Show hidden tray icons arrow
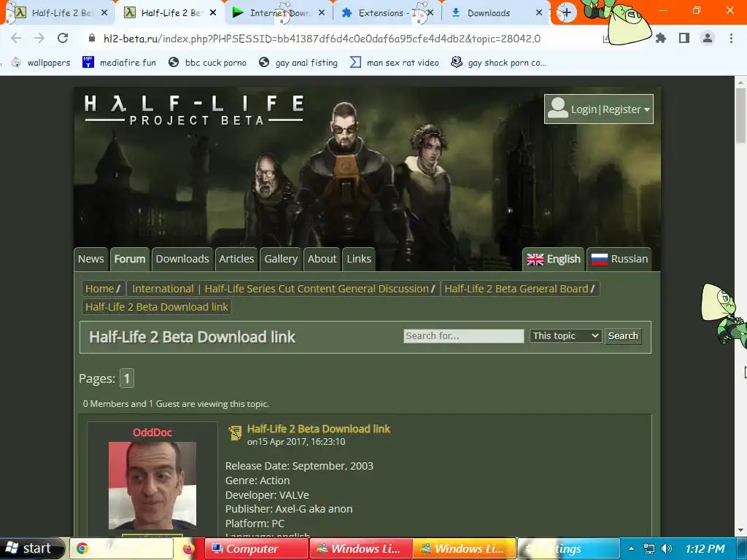This screenshot has width=747, height=560. [631, 548]
